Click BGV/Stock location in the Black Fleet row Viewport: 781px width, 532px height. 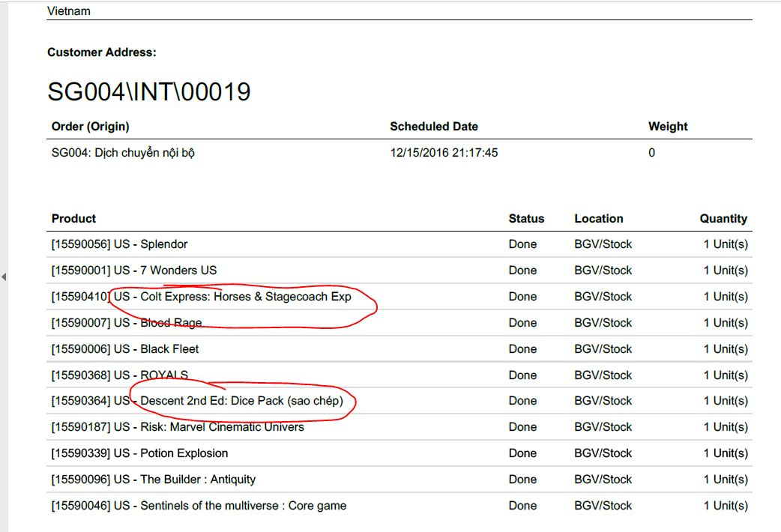[x=603, y=349]
